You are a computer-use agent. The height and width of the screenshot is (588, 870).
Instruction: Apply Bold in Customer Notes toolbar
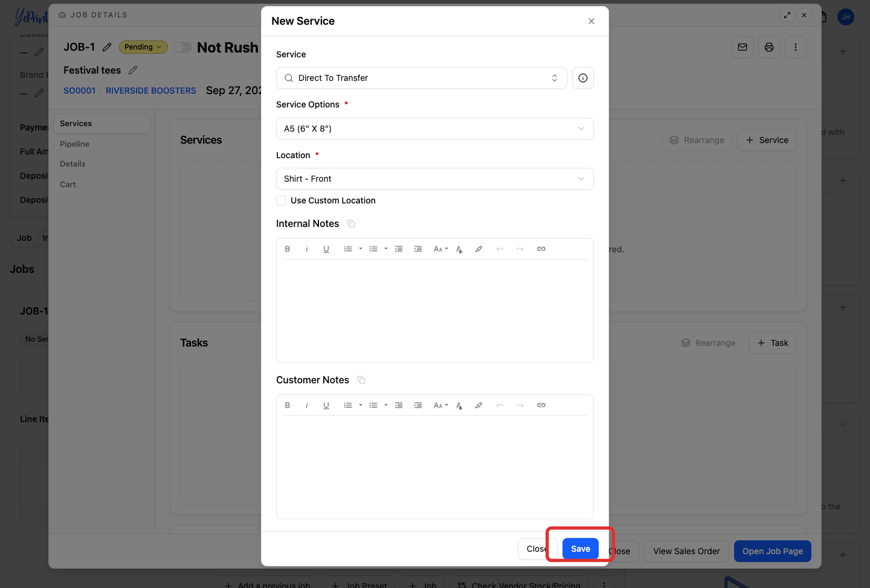click(288, 405)
